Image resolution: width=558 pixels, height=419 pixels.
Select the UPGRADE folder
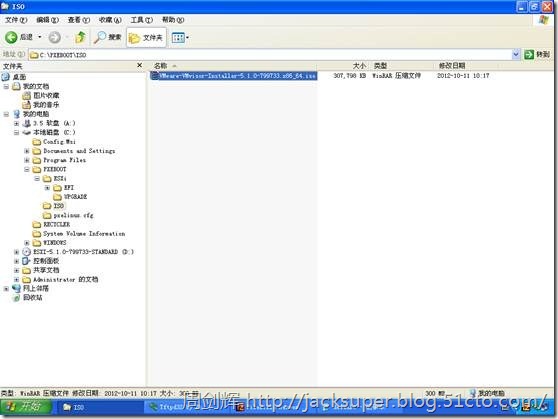[75, 197]
